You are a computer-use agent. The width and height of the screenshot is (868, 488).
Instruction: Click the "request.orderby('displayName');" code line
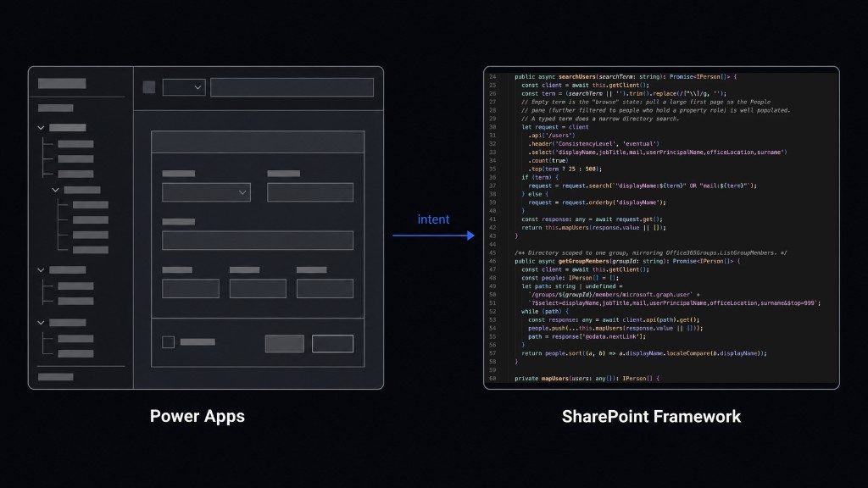point(598,202)
